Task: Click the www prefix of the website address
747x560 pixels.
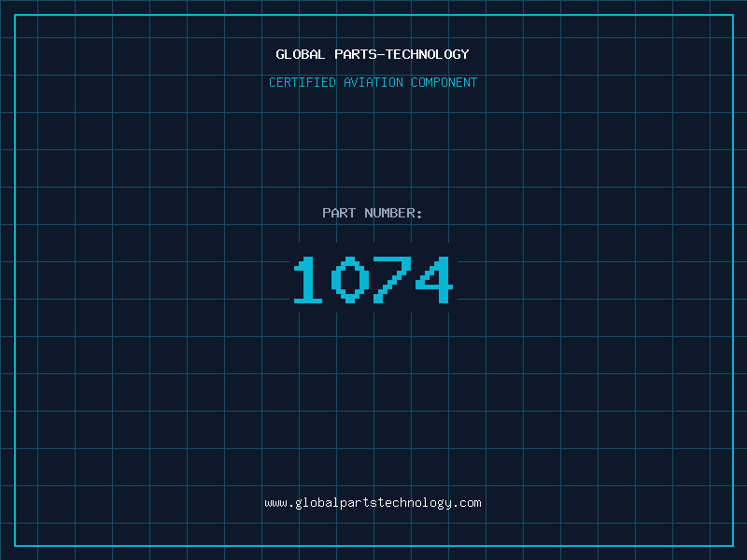Action: [x=275, y=503]
